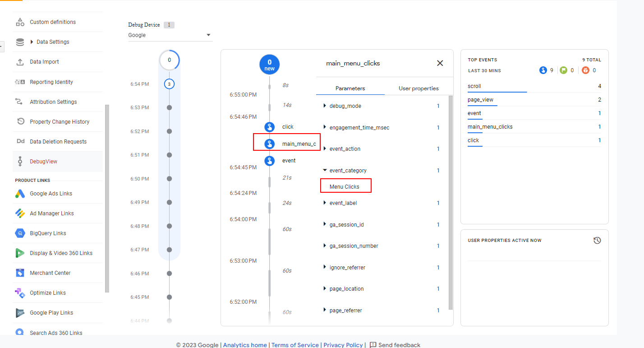Select the Parameters tab
The height and width of the screenshot is (348, 644).
coord(350,88)
